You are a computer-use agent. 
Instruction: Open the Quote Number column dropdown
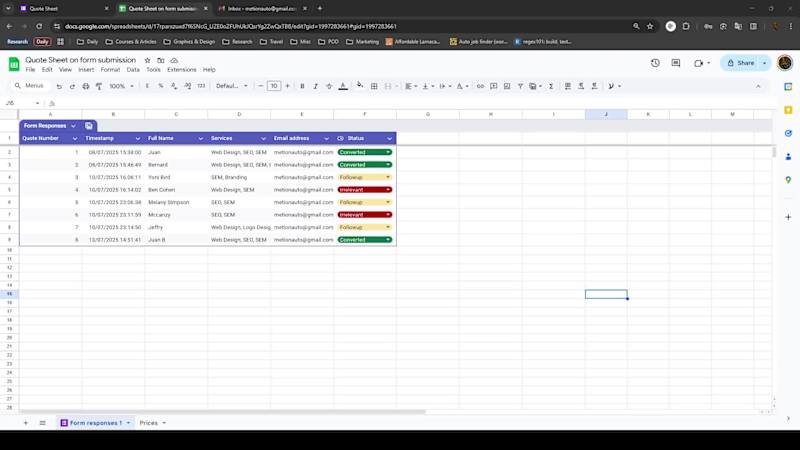(75, 138)
